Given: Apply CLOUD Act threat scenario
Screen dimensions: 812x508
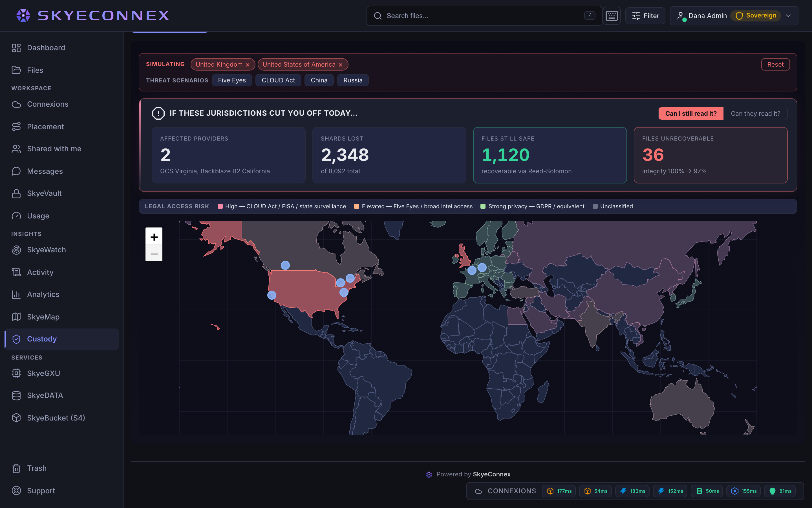Looking at the screenshot, I should tap(278, 80).
